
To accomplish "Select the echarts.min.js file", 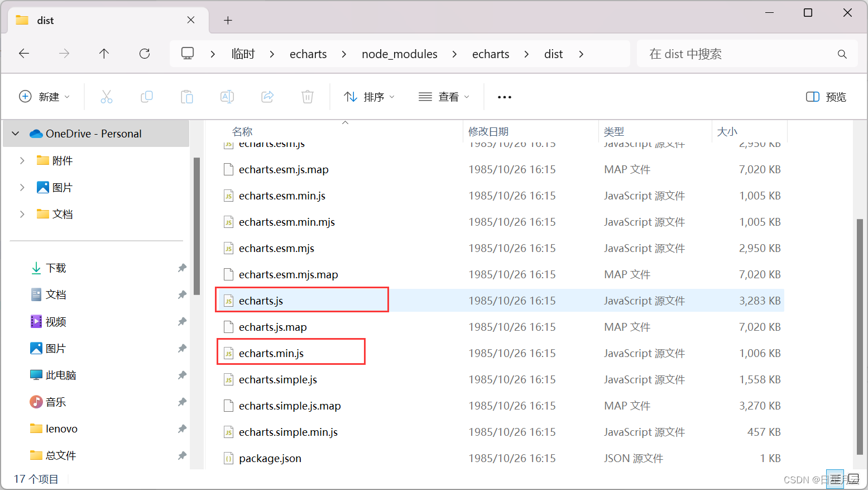I will click(500, 353).
